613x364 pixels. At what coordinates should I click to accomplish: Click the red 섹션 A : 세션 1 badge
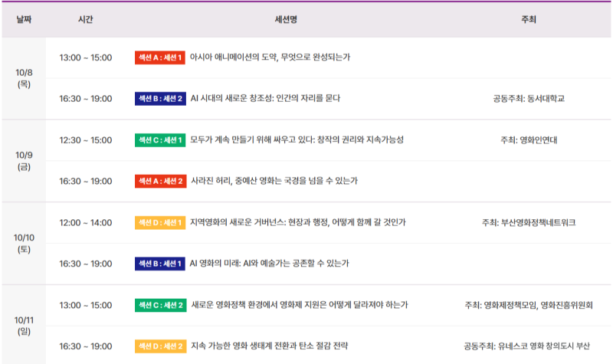(x=160, y=57)
